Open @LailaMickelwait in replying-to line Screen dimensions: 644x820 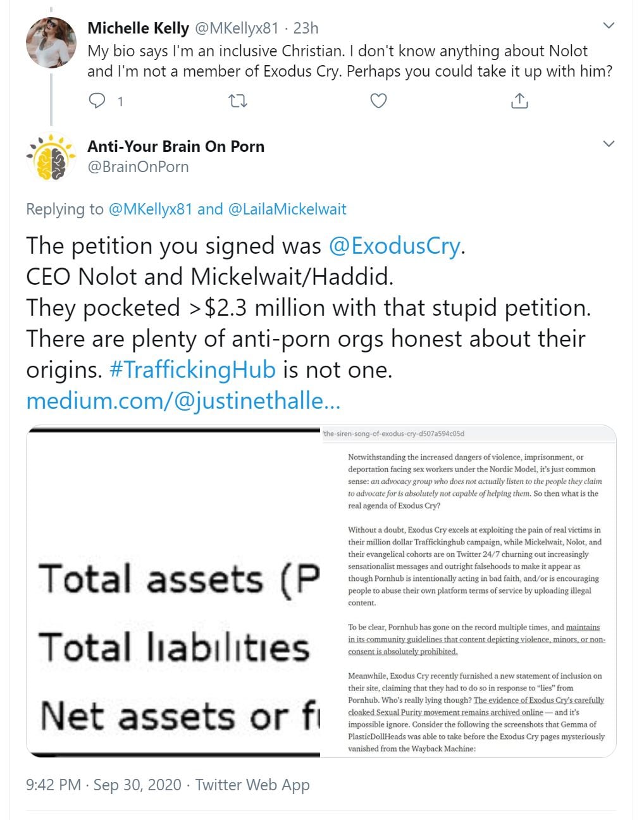click(x=287, y=209)
